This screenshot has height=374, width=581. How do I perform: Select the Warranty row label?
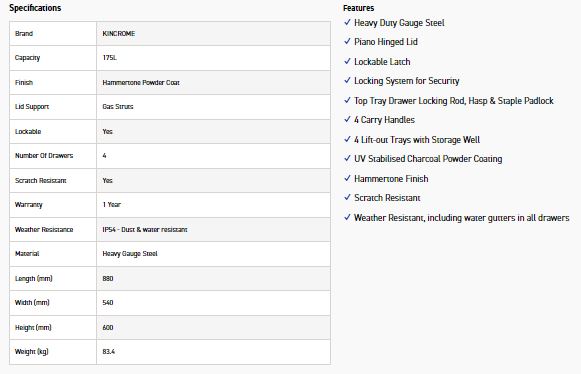click(29, 205)
